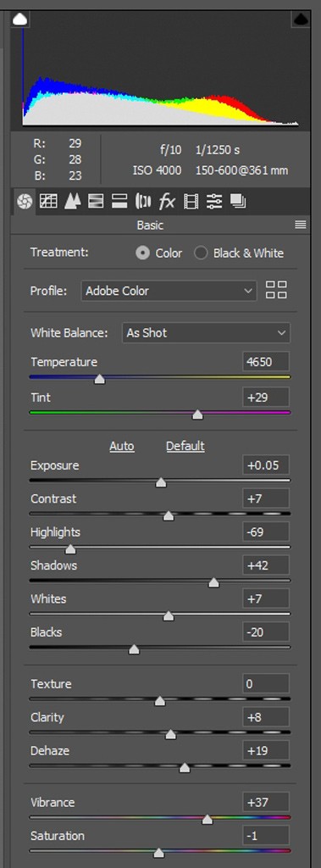Toggle the highlight clipping warning in histogram
The width and height of the screenshot is (321, 868).
click(x=301, y=20)
